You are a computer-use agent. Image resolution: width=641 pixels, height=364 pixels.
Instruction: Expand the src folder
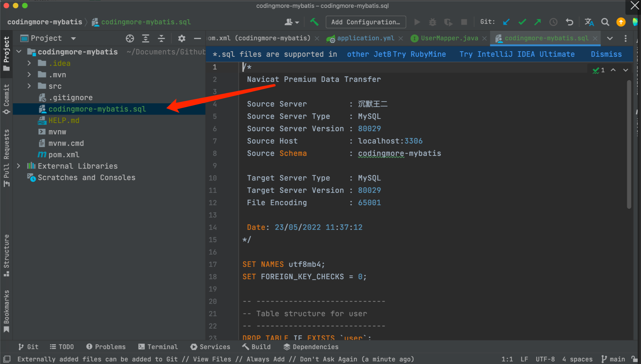click(x=29, y=86)
